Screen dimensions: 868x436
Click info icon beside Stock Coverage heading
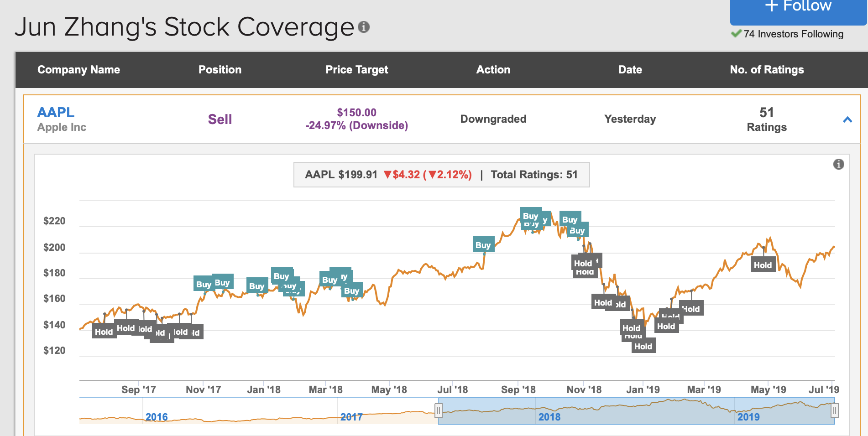(x=364, y=27)
